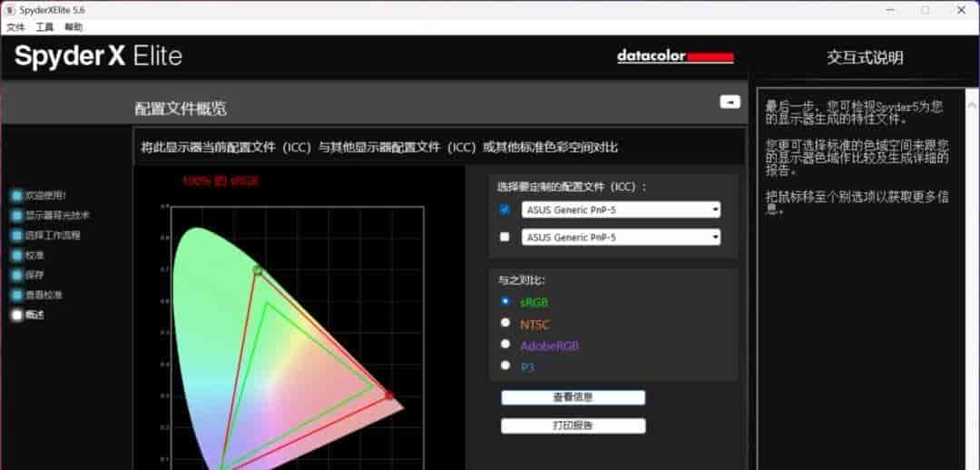Click the 与之对比 label
Viewport: 980px width, 470px height.
click(x=521, y=280)
